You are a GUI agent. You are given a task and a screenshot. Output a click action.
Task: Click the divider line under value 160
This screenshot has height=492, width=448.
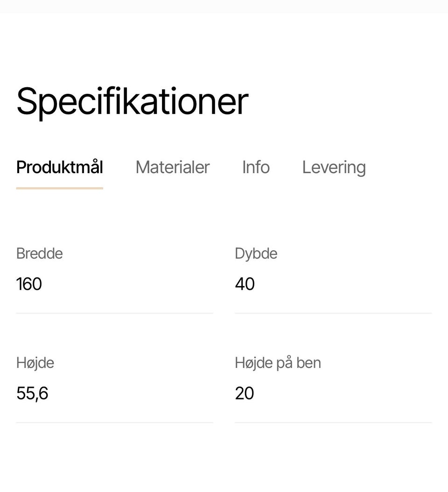click(114, 313)
